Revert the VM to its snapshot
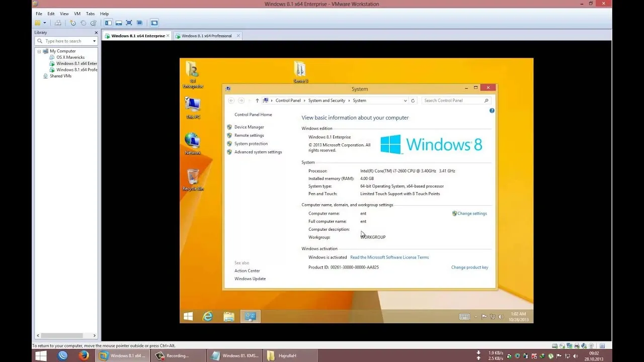 [x=83, y=22]
